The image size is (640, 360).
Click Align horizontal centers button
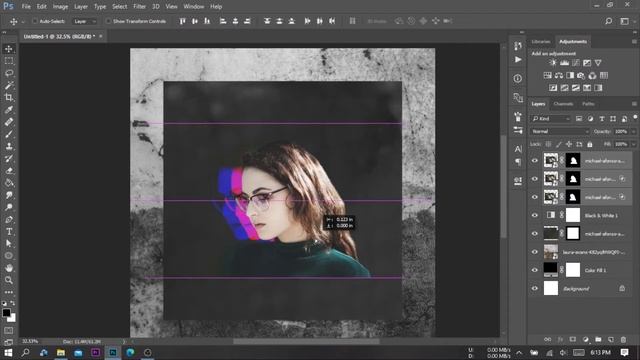[236, 21]
